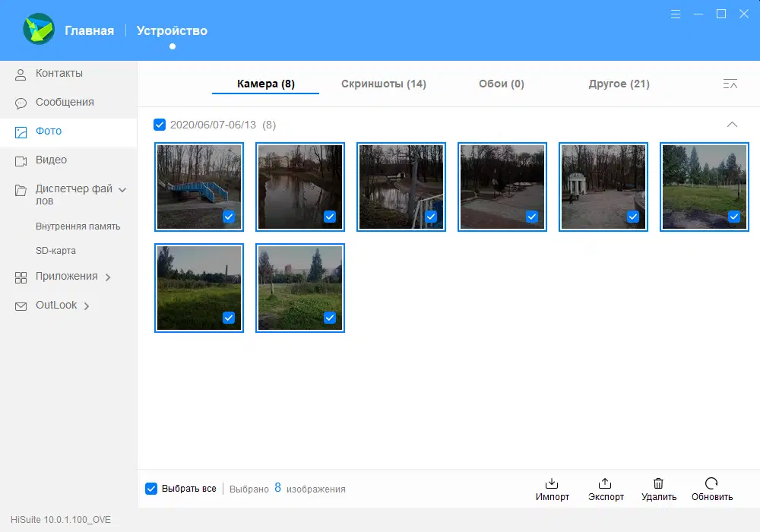This screenshot has width=760, height=532.
Task: Click the File Manager folder icon
Action: coord(21,190)
